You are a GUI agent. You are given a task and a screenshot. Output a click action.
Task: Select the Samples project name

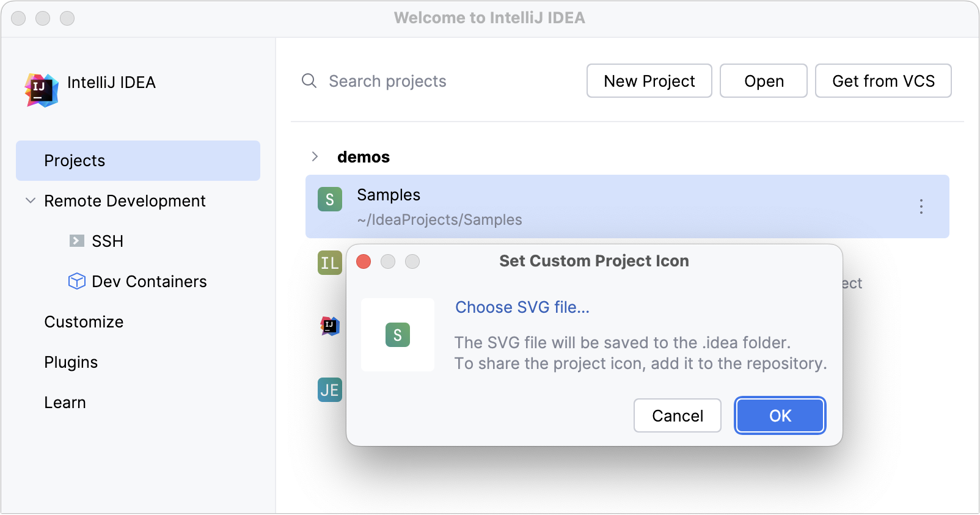coord(389,195)
